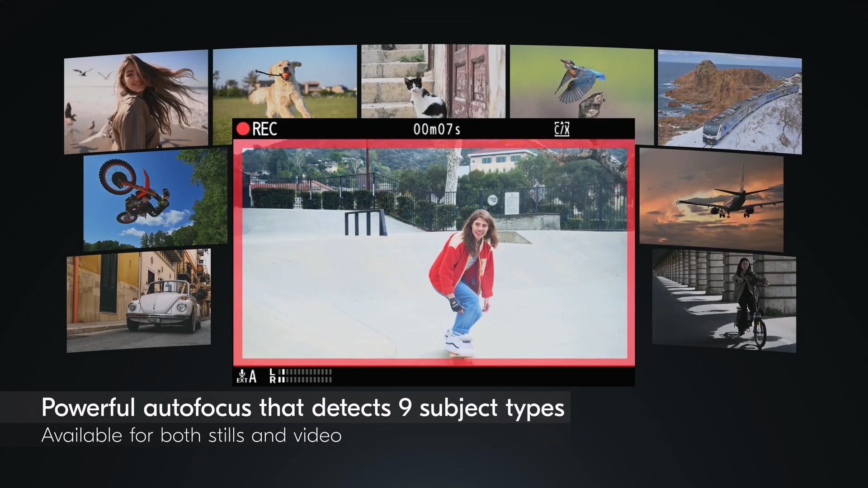Viewport: 868px width, 488px height.
Task: Click the audio A auto-level indicator
Action: 253,376
